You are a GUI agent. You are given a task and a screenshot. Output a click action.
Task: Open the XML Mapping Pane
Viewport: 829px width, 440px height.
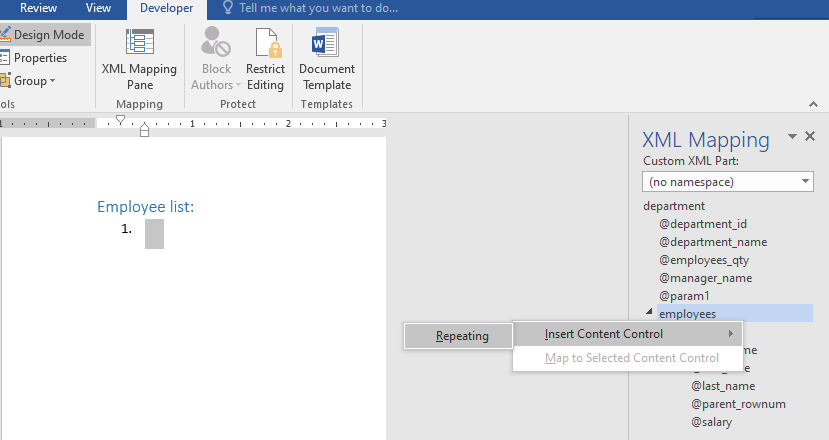click(x=140, y=60)
